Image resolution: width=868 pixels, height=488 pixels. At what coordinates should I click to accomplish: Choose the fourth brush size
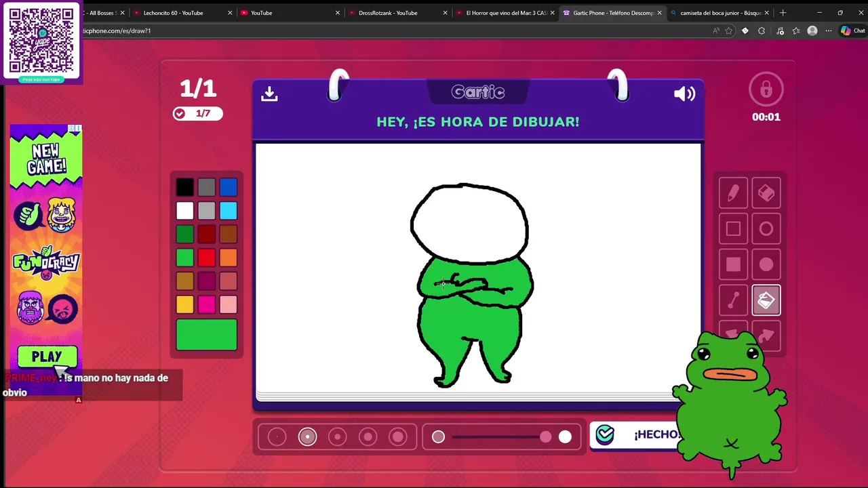point(368,437)
